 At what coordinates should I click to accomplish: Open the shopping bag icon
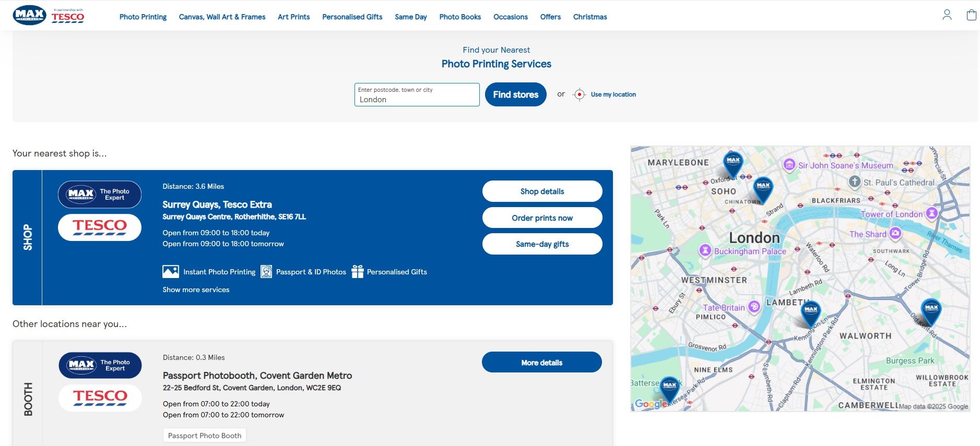pos(971,15)
